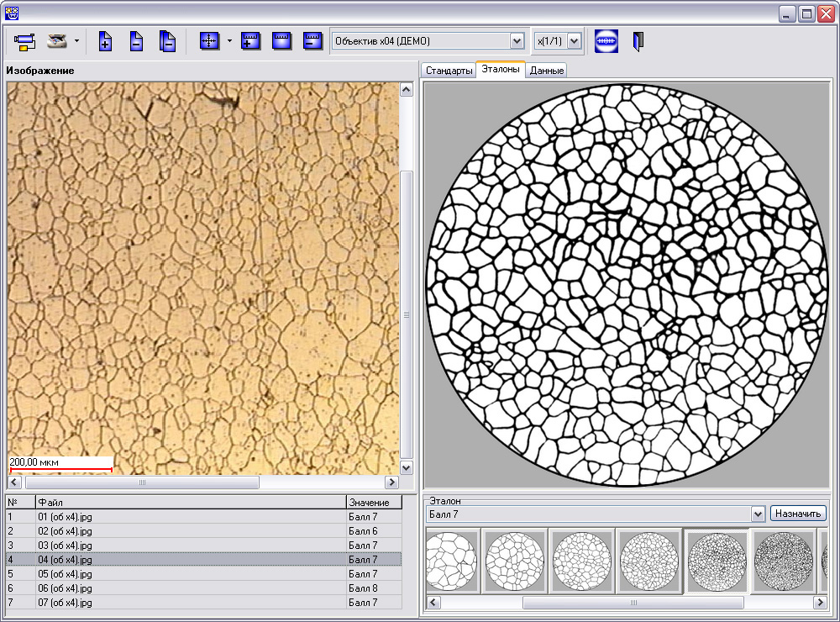The width and height of the screenshot is (840, 622).
Task: Click left arrow of thumbnail strip scrollbar
Action: [x=433, y=602]
